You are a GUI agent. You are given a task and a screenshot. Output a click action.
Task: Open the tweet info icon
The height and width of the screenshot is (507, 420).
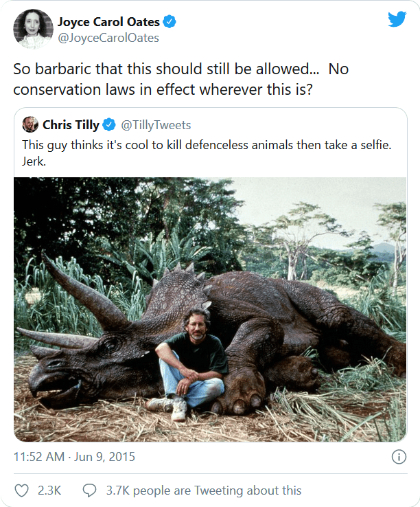pyautogui.click(x=398, y=457)
